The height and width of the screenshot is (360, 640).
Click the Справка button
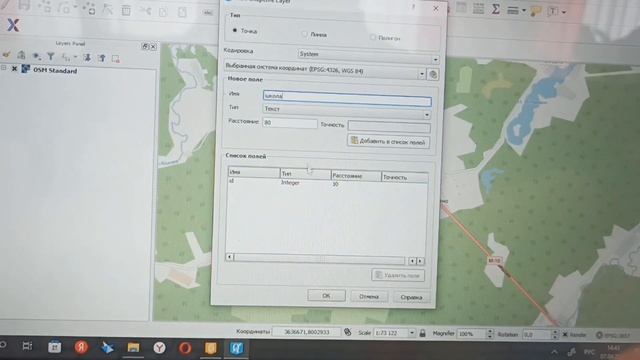click(x=411, y=297)
